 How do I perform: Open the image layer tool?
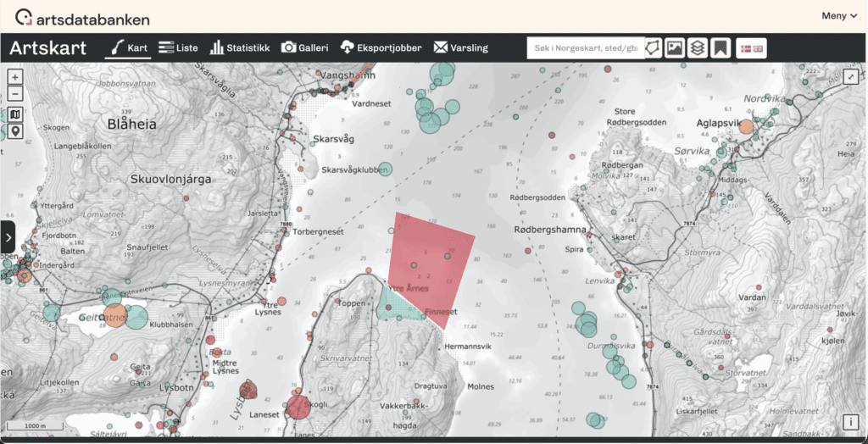pos(675,48)
